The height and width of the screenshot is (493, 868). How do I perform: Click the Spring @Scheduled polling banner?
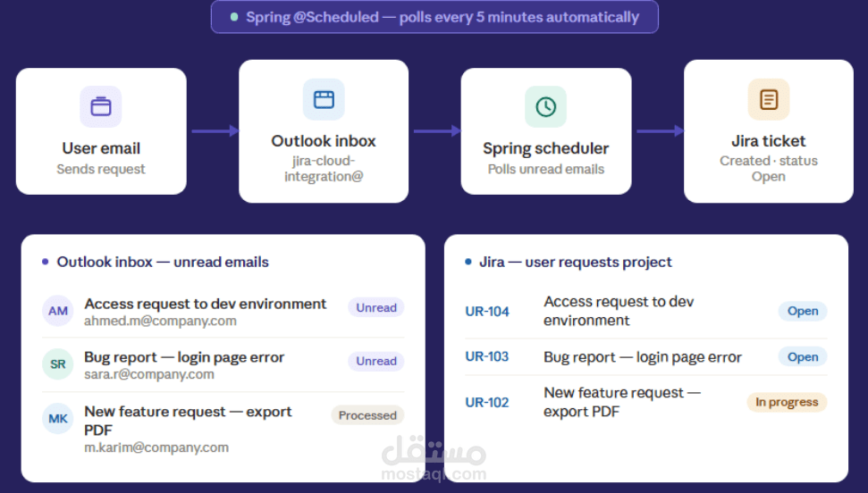(x=434, y=17)
